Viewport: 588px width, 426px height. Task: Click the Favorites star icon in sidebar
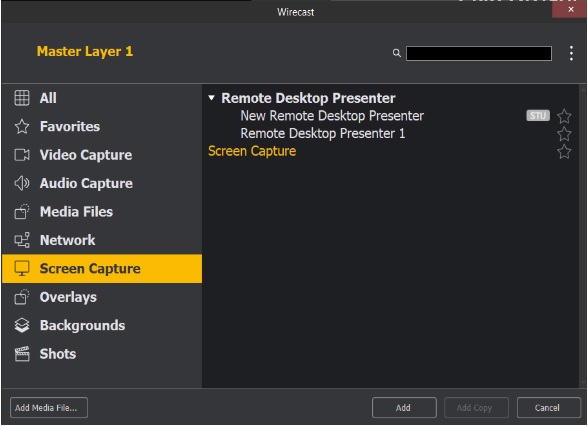pyautogui.click(x=22, y=126)
